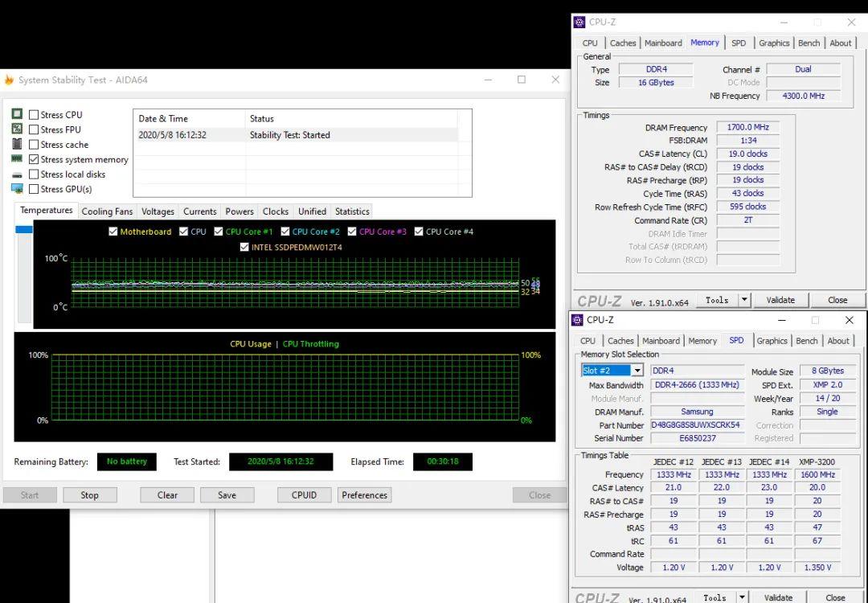Click the system memory RAM icon

click(17, 159)
